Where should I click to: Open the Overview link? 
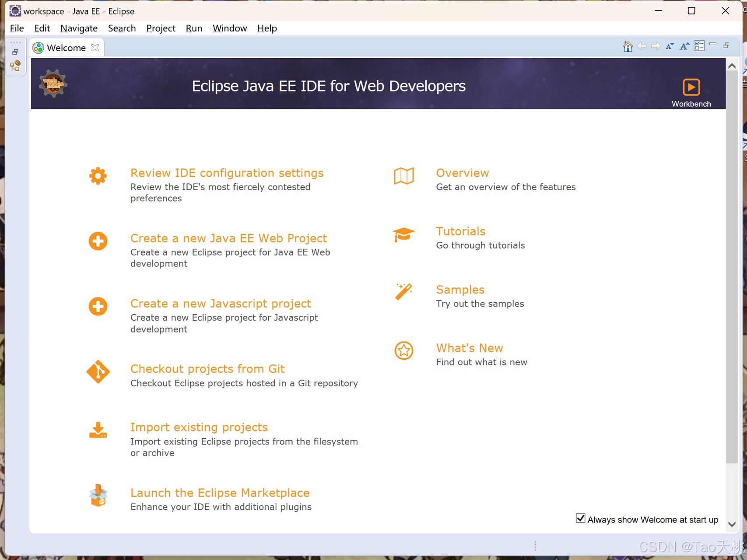point(463,173)
